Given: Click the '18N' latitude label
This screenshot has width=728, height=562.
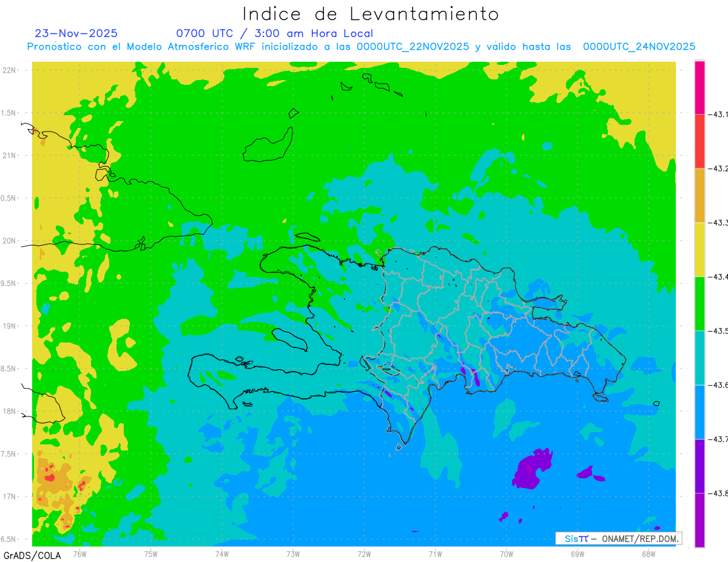Looking at the screenshot, I should 10,411.
